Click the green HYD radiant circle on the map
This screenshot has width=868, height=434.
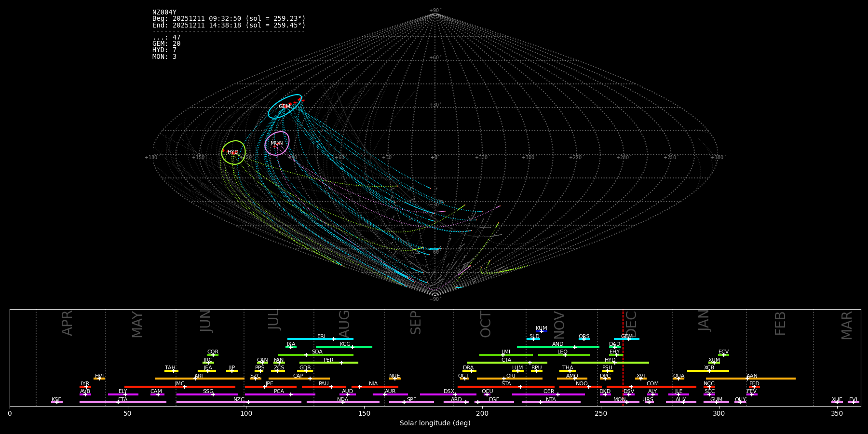(233, 152)
